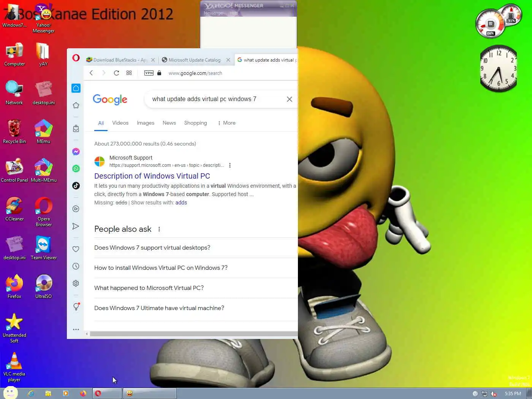The image size is (532, 399).
Task: Switch to Yahoo Messenger taskbar button
Action: (149, 393)
